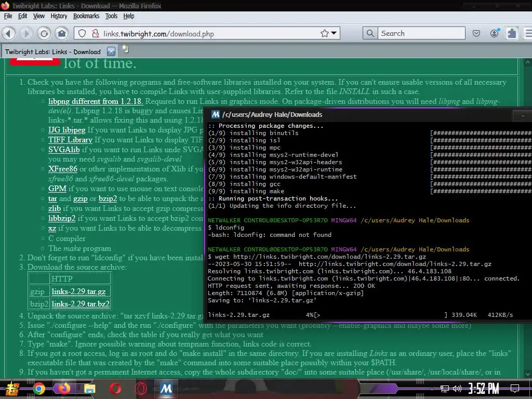Click the page scrollbar down arrow
Viewport: 532px width, 399px height.
(527, 374)
